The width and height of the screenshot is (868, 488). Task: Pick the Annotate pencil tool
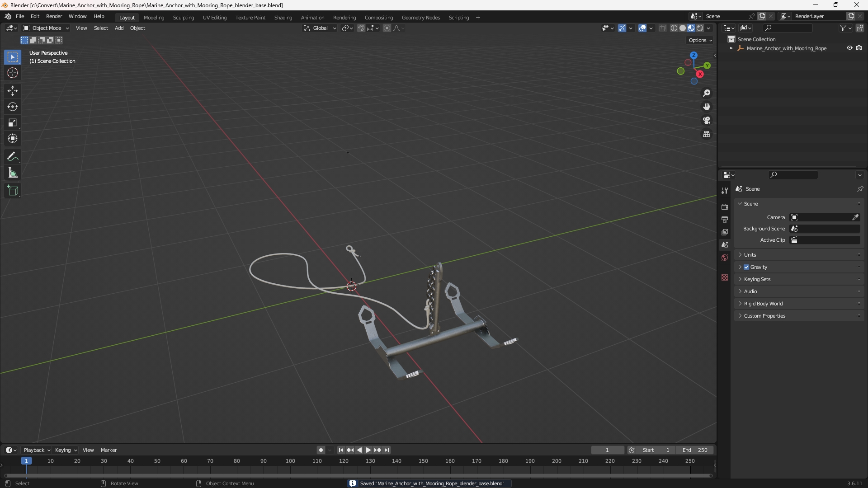(x=13, y=157)
